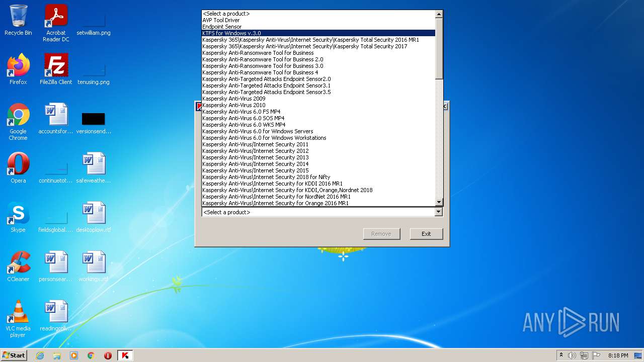Open the Recycle Bin desktop icon
Image resolution: width=644 pixels, height=362 pixels.
coord(18,20)
